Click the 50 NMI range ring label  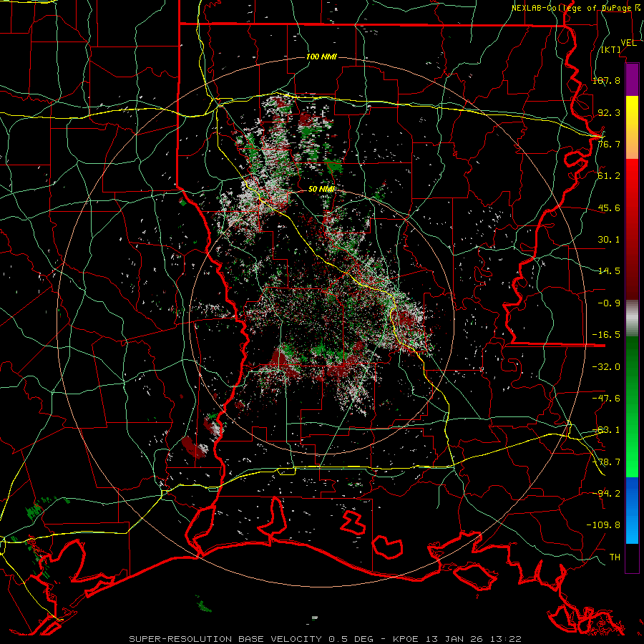point(321,189)
